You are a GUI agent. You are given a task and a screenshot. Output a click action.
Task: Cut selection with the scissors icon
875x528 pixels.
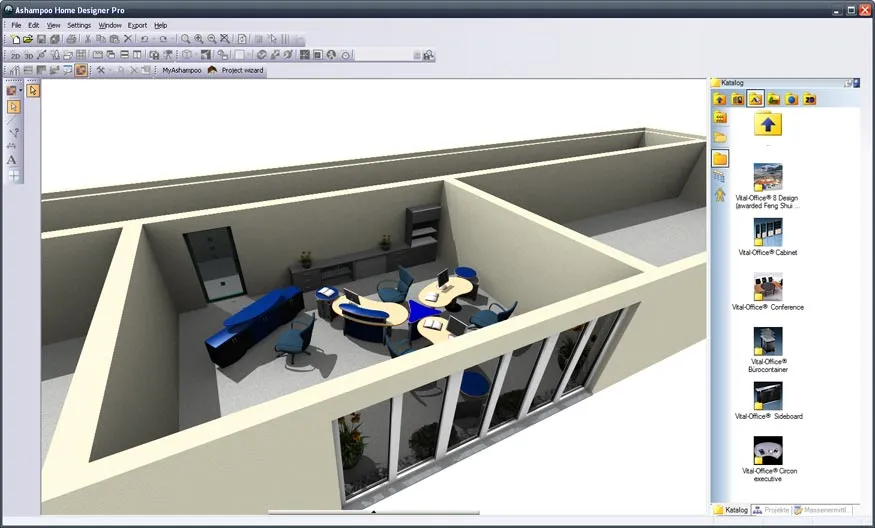pos(88,39)
